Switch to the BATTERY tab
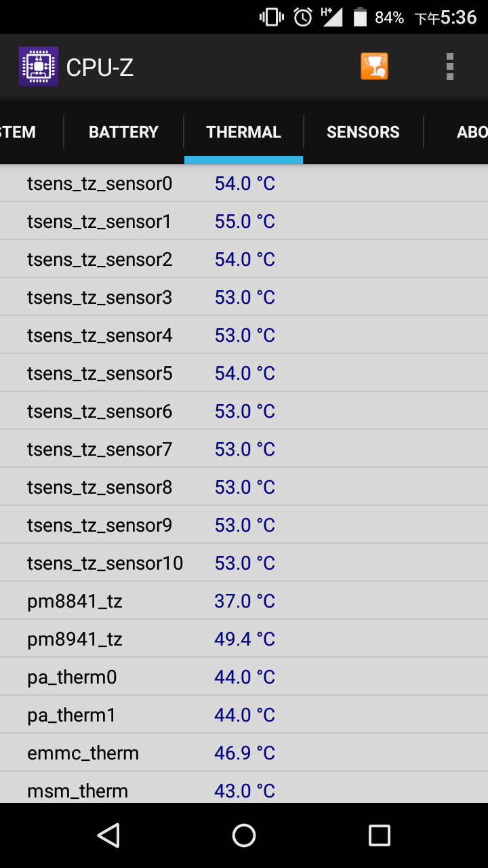 [123, 132]
